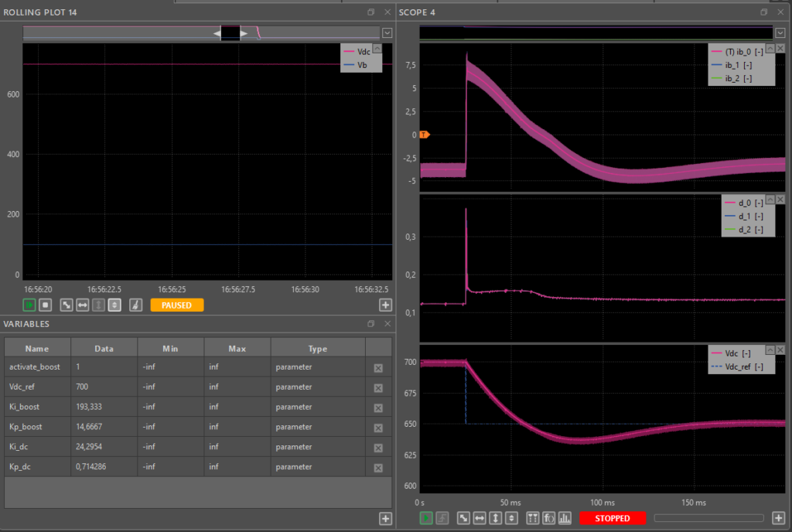
Task: Click the clear plot brush icon
Action: tap(135, 305)
